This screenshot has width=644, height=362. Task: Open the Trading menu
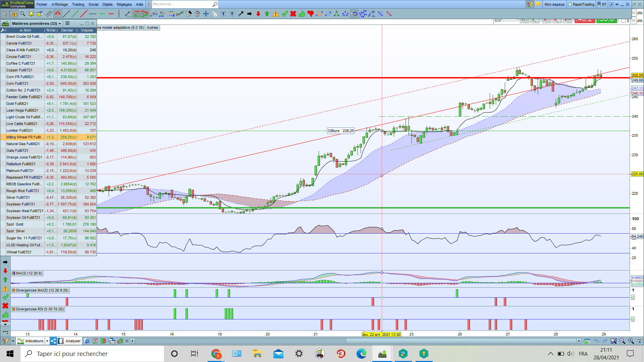click(x=78, y=4)
